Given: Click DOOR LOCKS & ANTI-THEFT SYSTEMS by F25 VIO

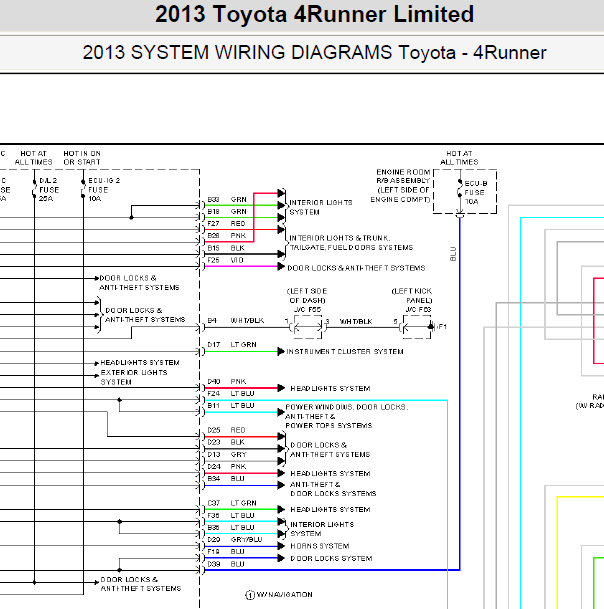Looking at the screenshot, I should (356, 268).
